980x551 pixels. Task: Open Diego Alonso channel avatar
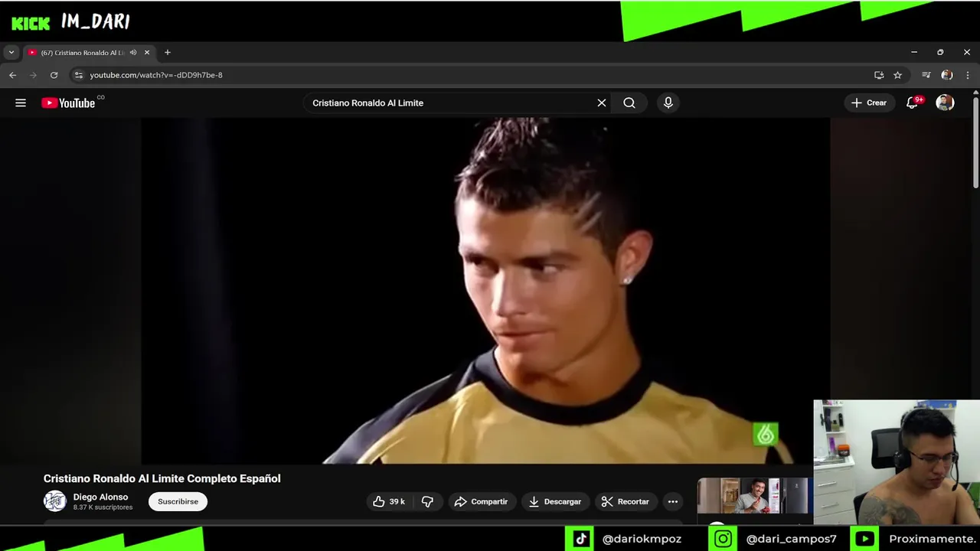click(x=55, y=501)
